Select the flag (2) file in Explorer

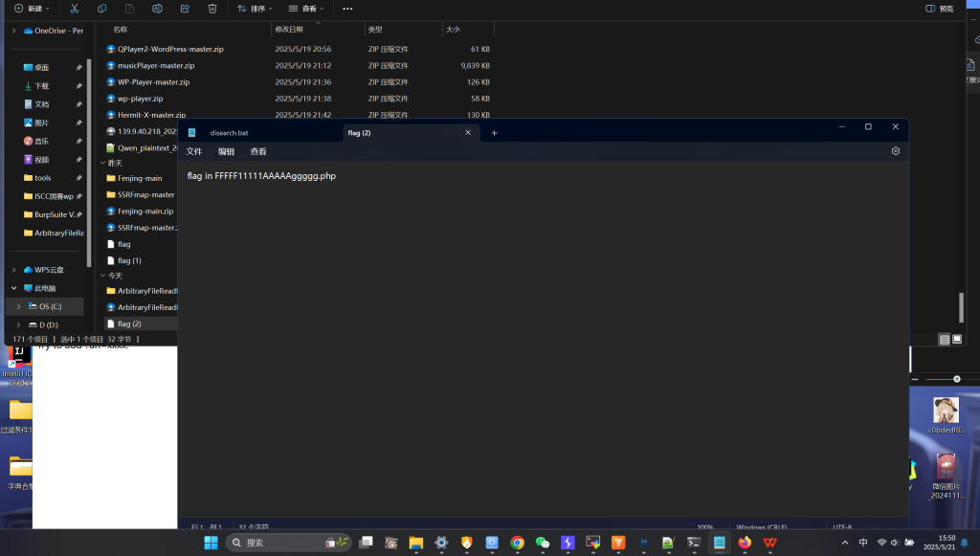129,323
